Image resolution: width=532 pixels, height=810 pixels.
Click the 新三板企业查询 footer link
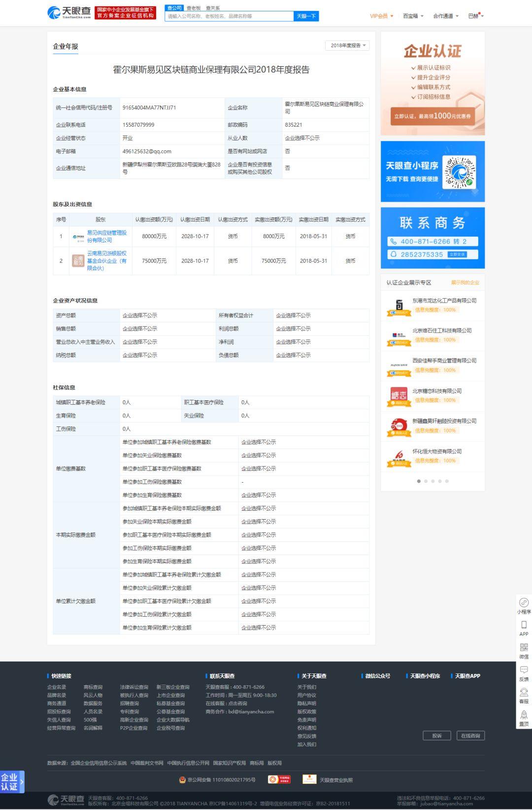[173, 687]
